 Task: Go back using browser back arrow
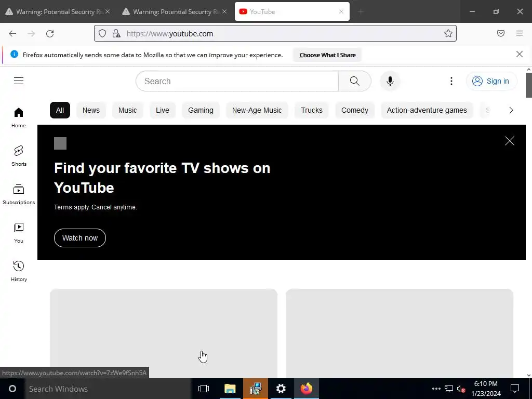12,34
